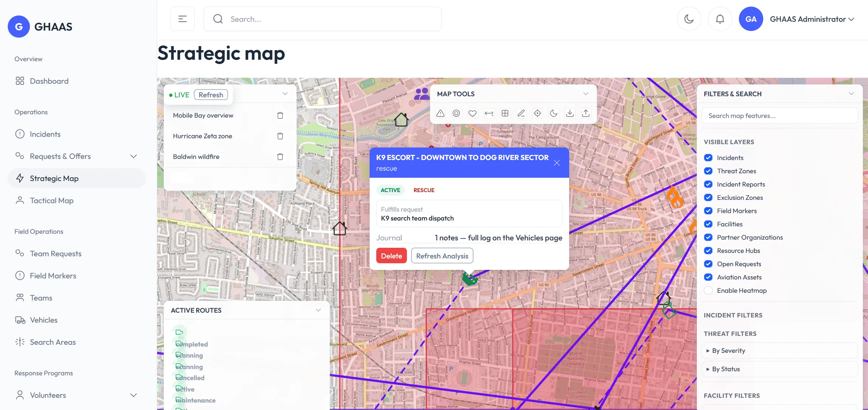Select the measure distance arrow tool
Screen dimensions: 868x410
coord(489,113)
